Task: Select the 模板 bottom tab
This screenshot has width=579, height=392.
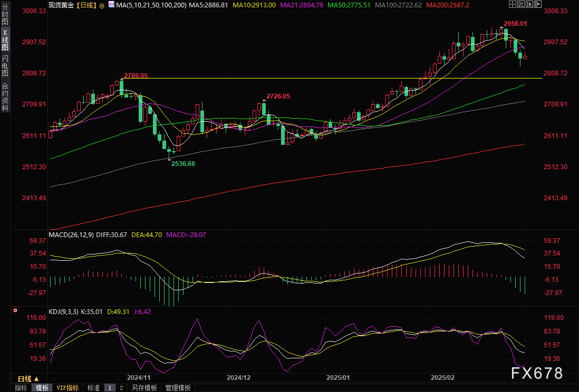Action: (x=42, y=388)
